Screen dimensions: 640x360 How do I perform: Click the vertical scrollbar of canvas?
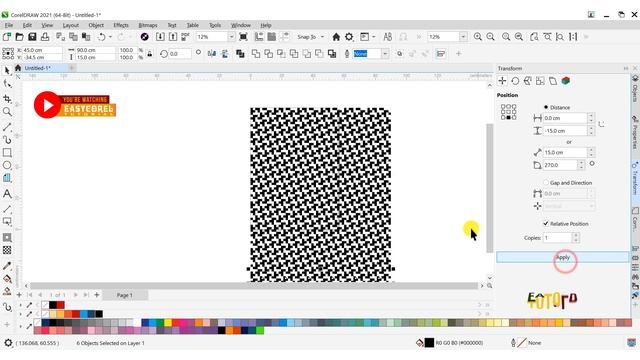point(489,188)
